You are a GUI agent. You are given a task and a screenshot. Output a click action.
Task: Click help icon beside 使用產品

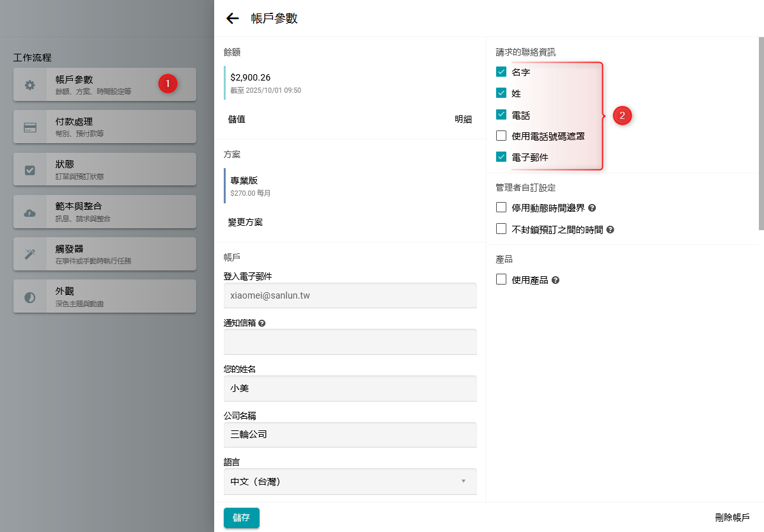556,280
